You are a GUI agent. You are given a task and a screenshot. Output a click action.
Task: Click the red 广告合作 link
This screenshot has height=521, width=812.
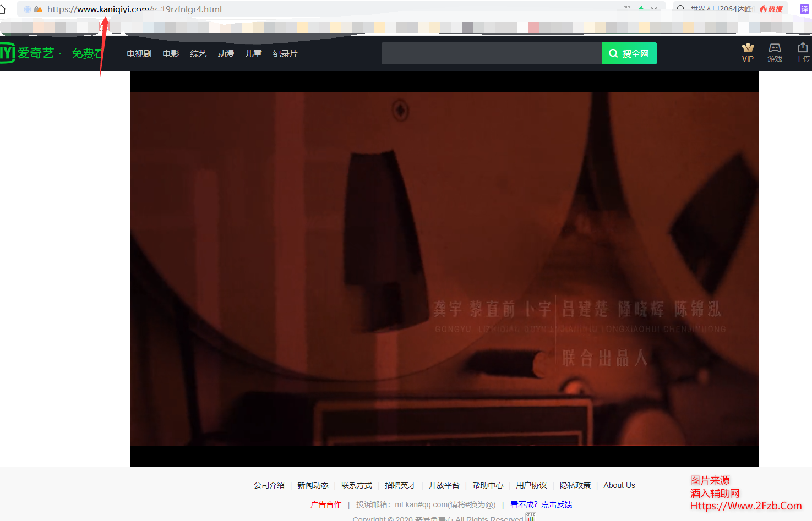coord(326,504)
